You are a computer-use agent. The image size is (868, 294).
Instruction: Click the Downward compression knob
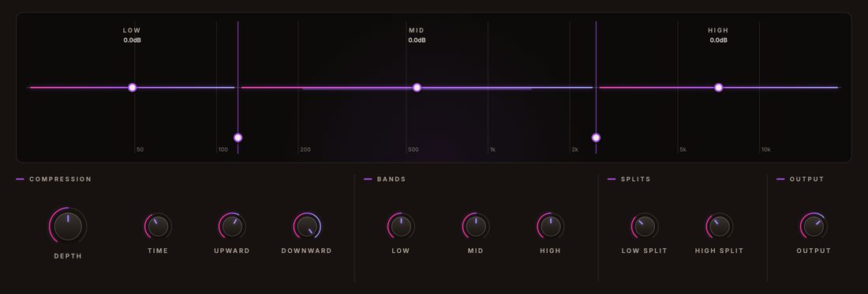pyautogui.click(x=307, y=226)
